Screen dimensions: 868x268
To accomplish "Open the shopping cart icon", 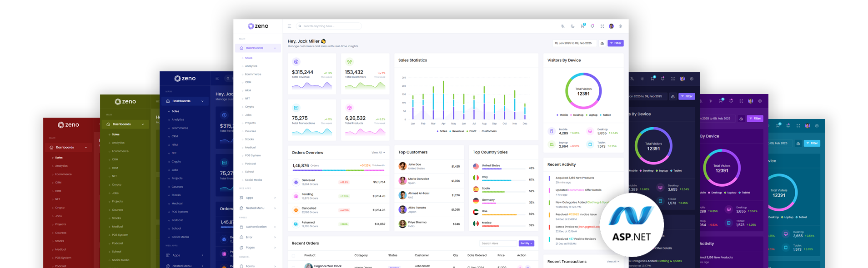I will click(x=582, y=26).
